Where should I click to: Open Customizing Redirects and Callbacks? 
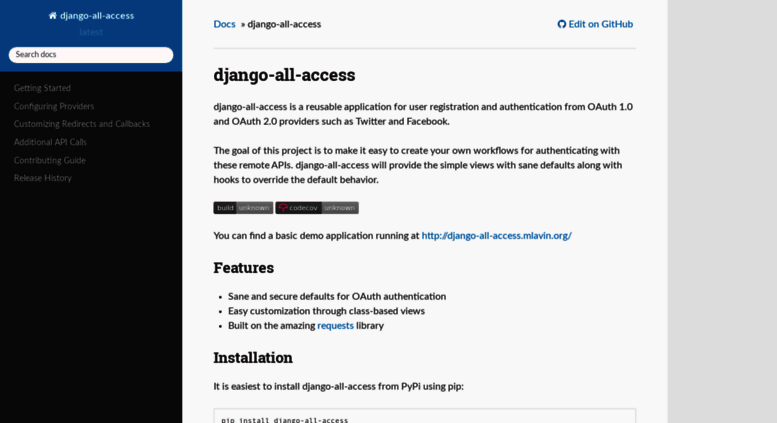[82, 124]
